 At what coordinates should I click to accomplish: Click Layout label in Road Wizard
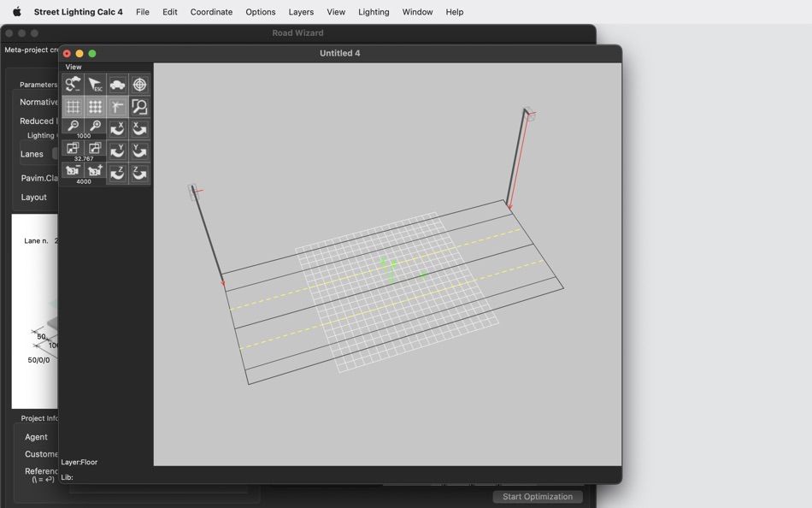33,197
